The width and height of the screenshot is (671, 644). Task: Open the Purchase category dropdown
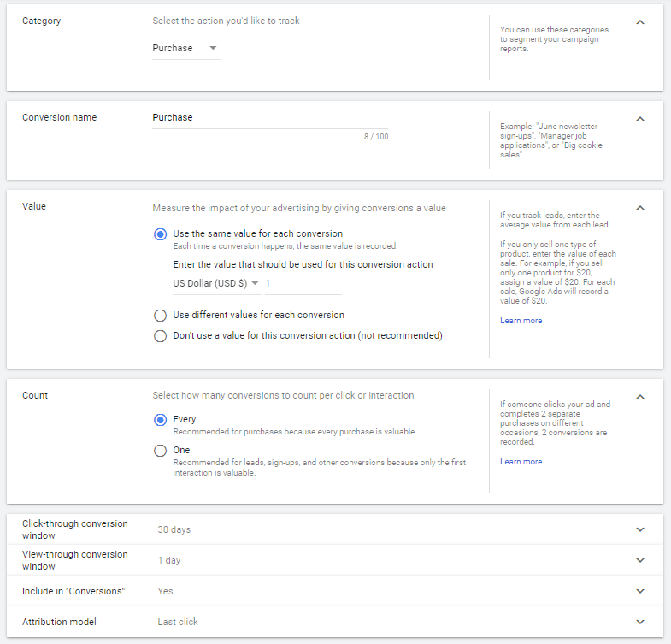pyautogui.click(x=186, y=48)
